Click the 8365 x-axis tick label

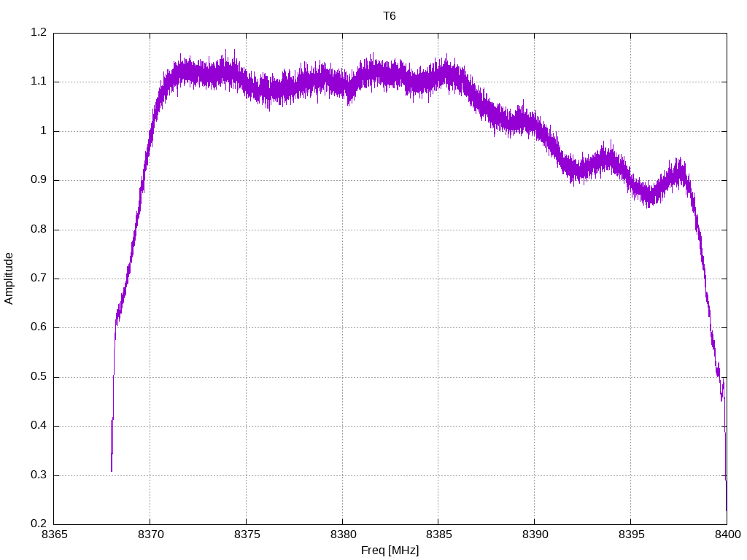click(54, 534)
